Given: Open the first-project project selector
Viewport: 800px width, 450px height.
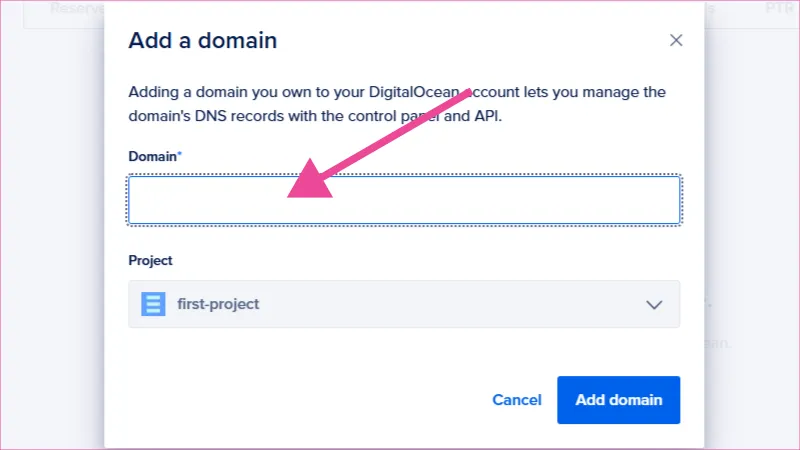Looking at the screenshot, I should pos(404,304).
